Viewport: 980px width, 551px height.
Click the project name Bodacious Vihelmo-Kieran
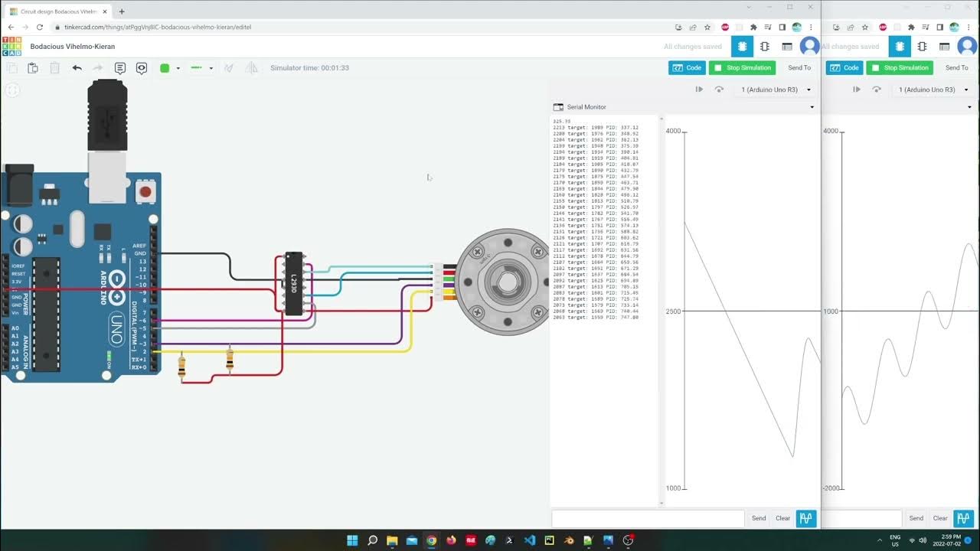[73, 47]
